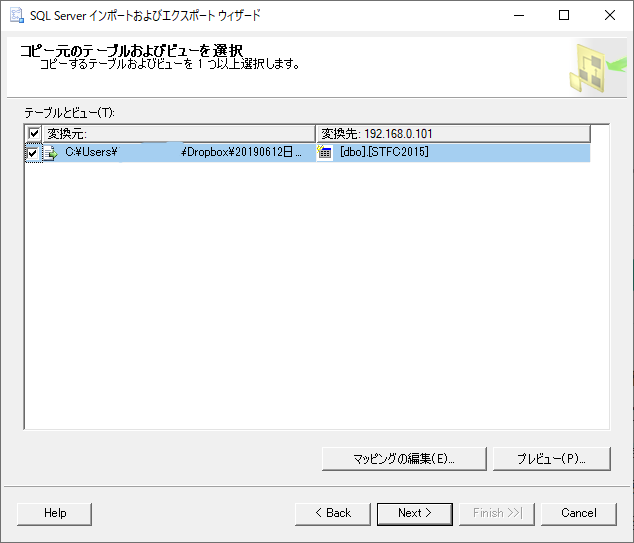The height and width of the screenshot is (543, 634).
Task: Proceed with the Next button
Action: [x=414, y=513]
